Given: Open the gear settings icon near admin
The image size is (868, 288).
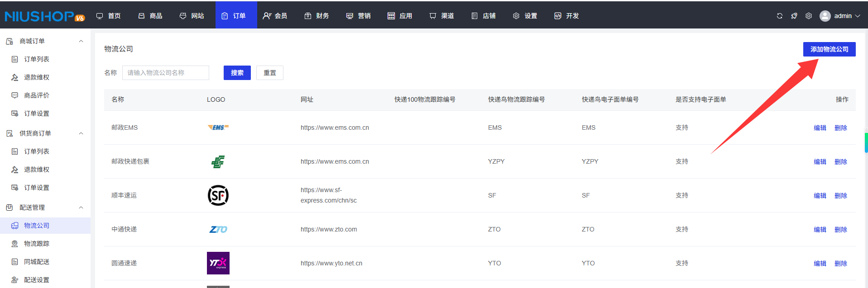Looking at the screenshot, I should tap(808, 16).
